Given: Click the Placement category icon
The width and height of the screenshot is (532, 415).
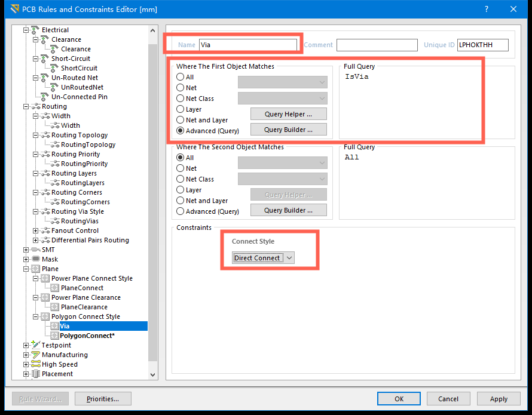Looking at the screenshot, I should click(x=35, y=374).
